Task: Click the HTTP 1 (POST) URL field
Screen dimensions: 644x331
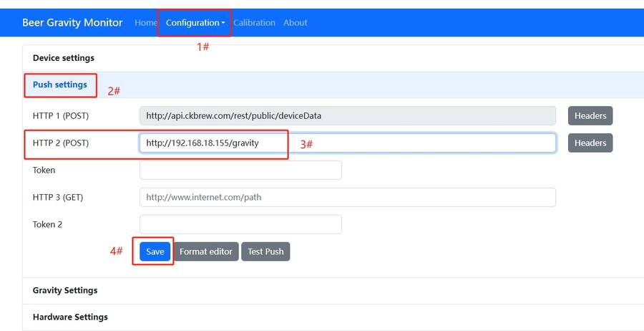Action: (x=347, y=115)
